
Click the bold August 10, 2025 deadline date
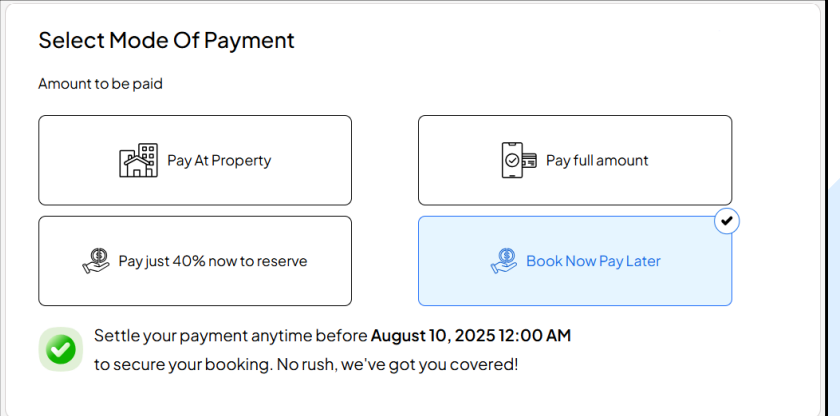(x=470, y=335)
